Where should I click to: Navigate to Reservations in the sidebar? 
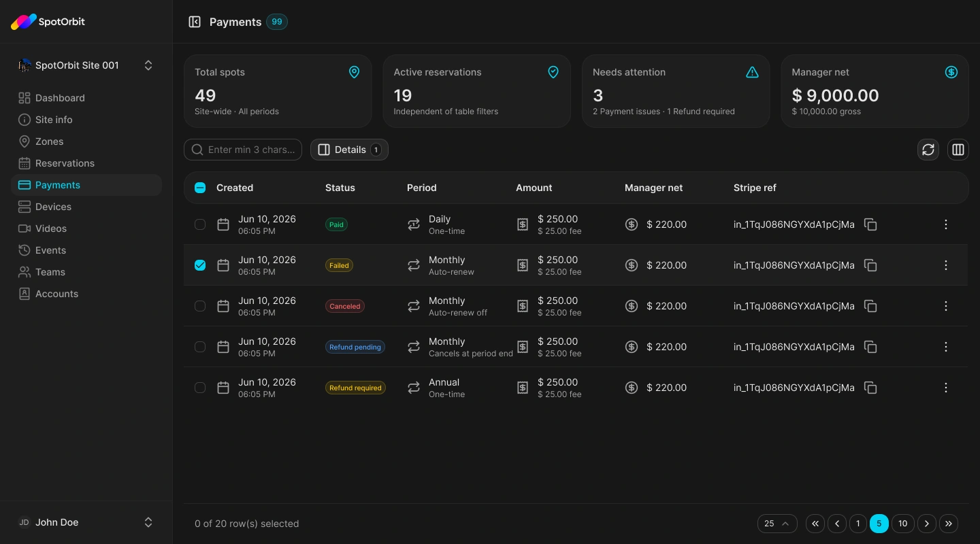tap(86, 163)
